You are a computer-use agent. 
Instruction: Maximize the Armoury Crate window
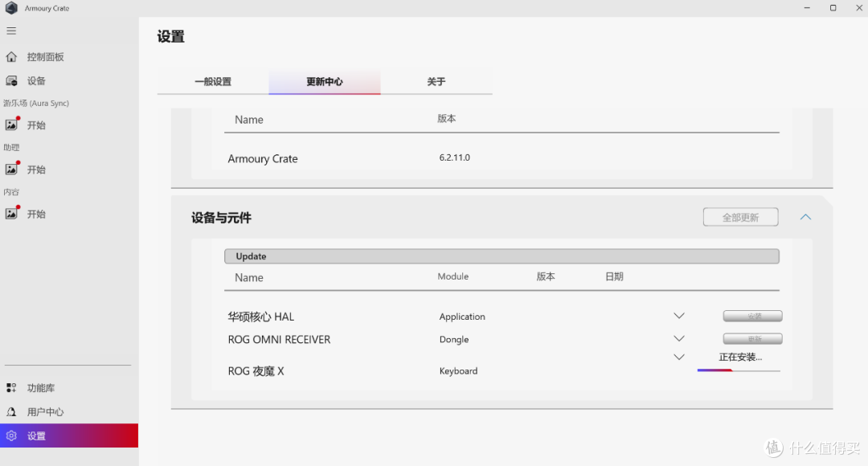[x=833, y=8]
